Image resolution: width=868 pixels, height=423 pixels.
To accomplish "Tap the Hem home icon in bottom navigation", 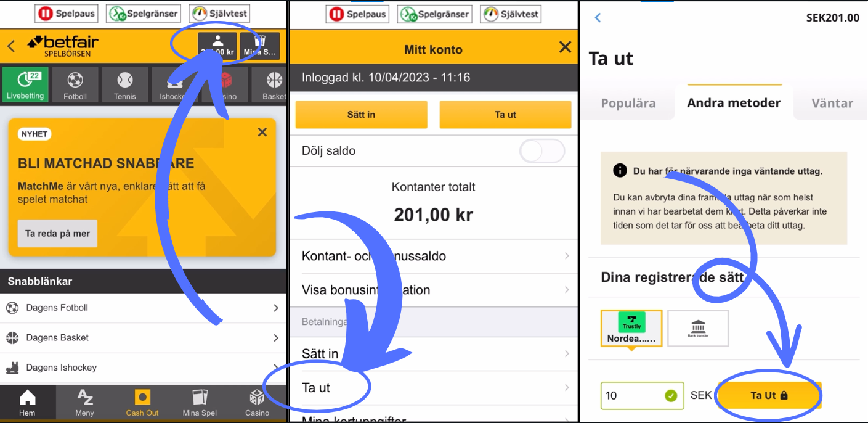I will [28, 402].
